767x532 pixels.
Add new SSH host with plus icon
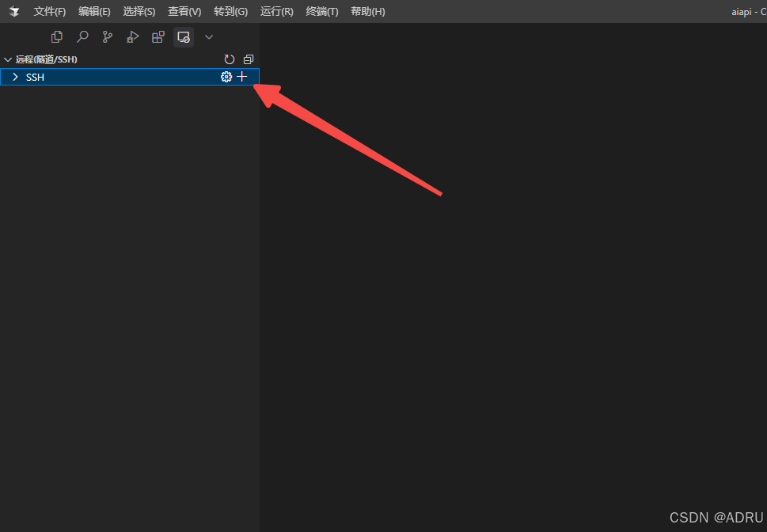[x=241, y=77]
